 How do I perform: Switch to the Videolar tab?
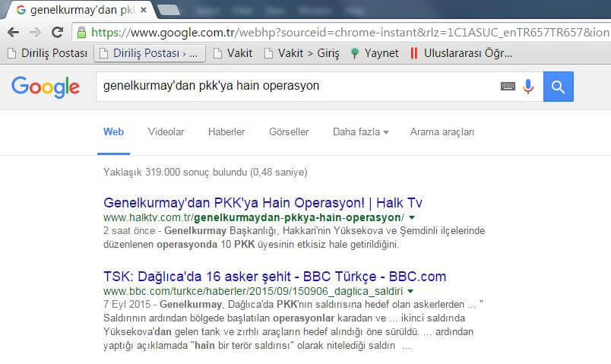tap(166, 131)
